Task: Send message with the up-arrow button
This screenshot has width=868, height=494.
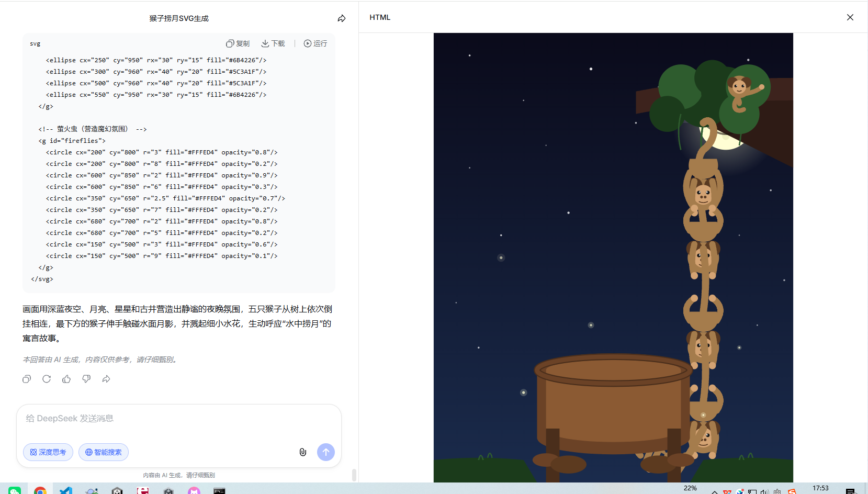Action: (326, 452)
